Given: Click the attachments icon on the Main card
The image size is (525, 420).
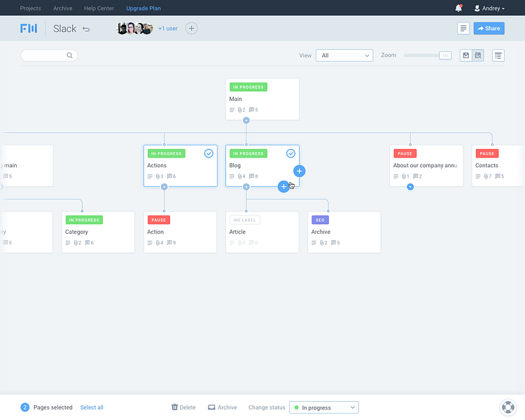Looking at the screenshot, I should [x=239, y=110].
